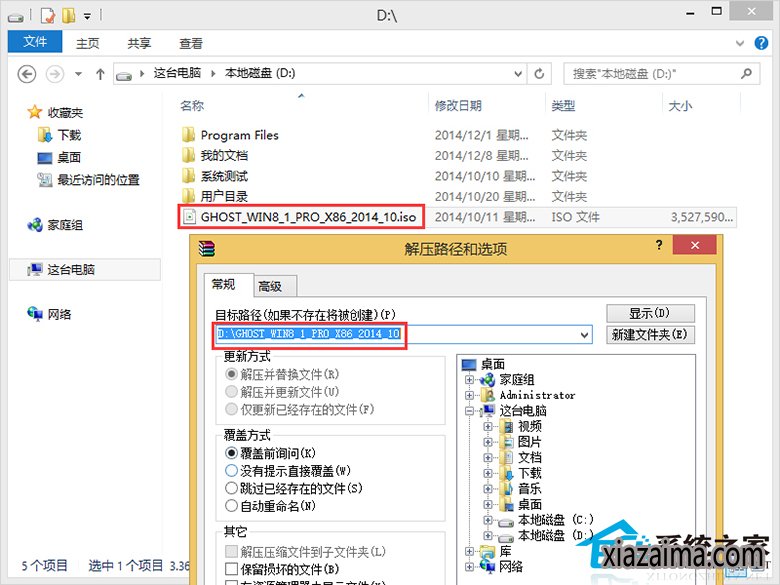Viewport: 780px width, 585px height.
Task: Switch to the 主页 ribbon tab
Action: (x=88, y=44)
